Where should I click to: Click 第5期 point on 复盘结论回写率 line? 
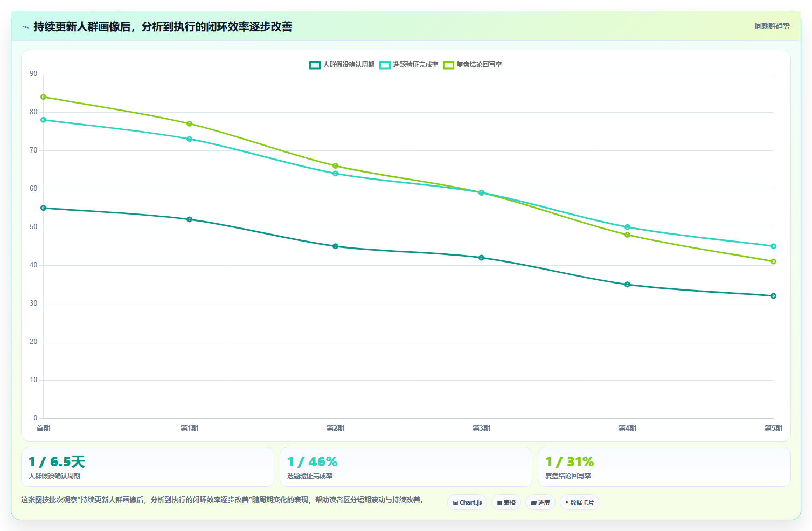click(x=773, y=261)
